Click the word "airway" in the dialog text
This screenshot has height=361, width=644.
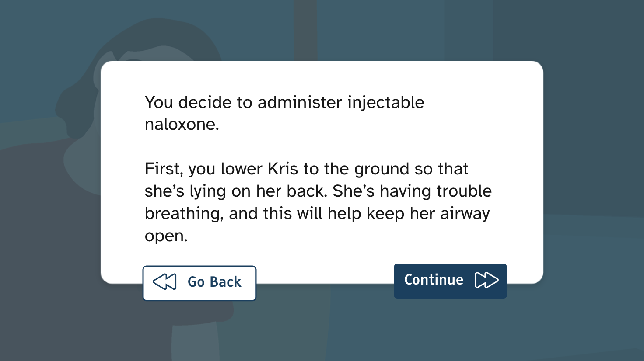click(465, 214)
